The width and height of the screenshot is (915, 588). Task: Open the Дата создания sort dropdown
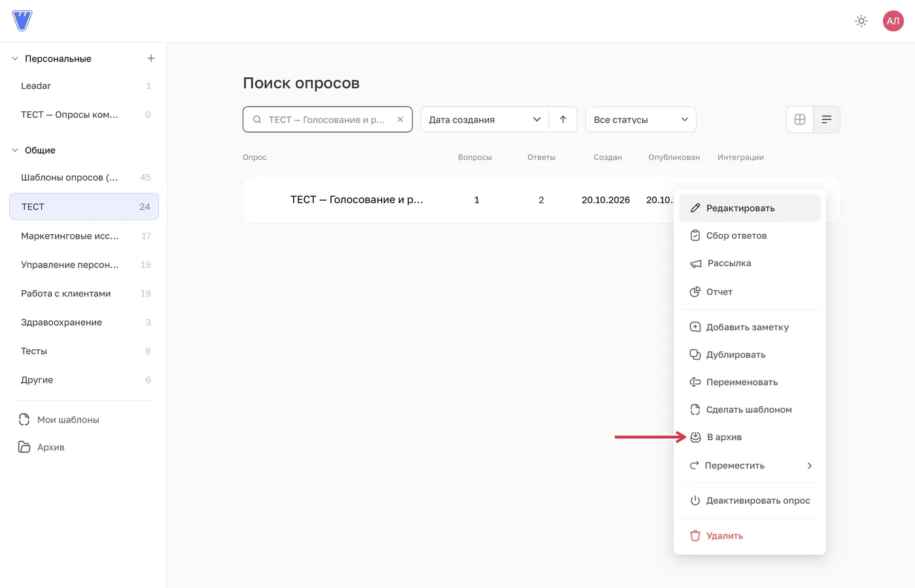click(485, 119)
